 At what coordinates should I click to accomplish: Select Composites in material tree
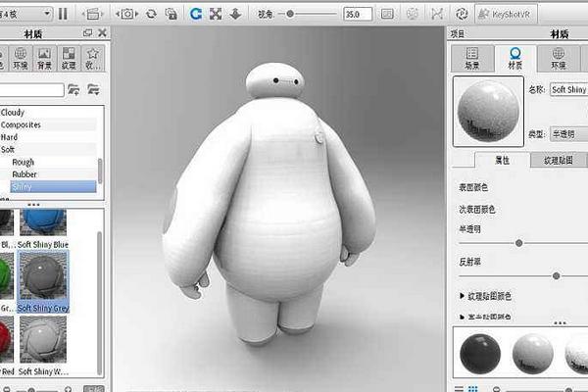[21, 124]
